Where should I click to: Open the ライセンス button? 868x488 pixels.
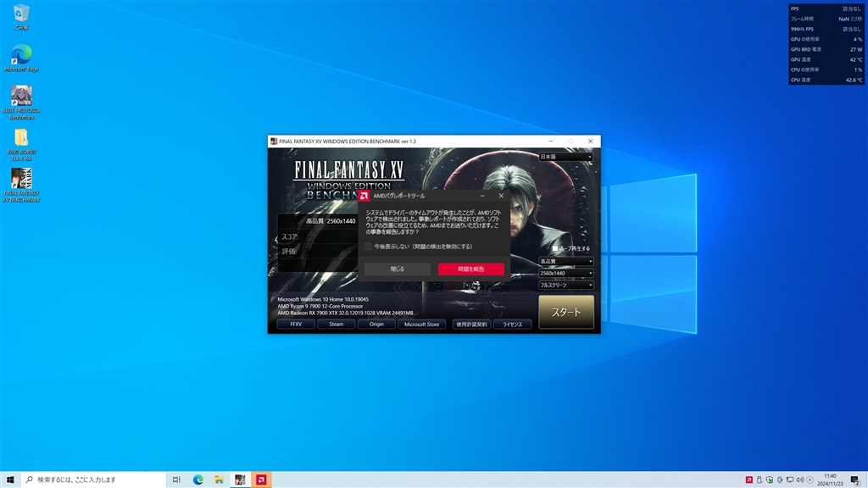click(x=513, y=324)
